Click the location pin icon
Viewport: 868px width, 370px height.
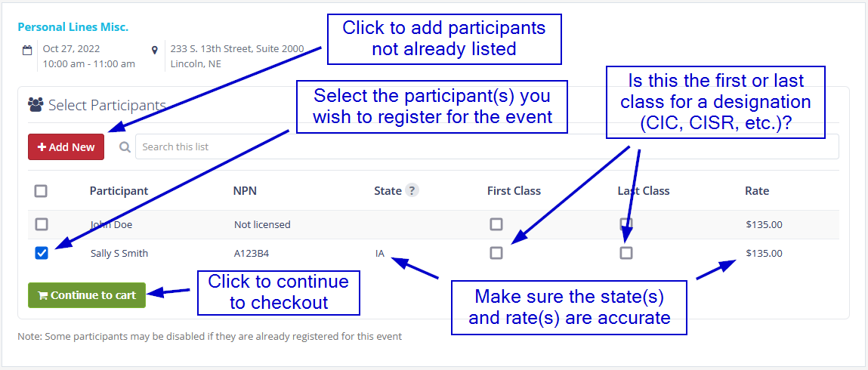[x=155, y=50]
